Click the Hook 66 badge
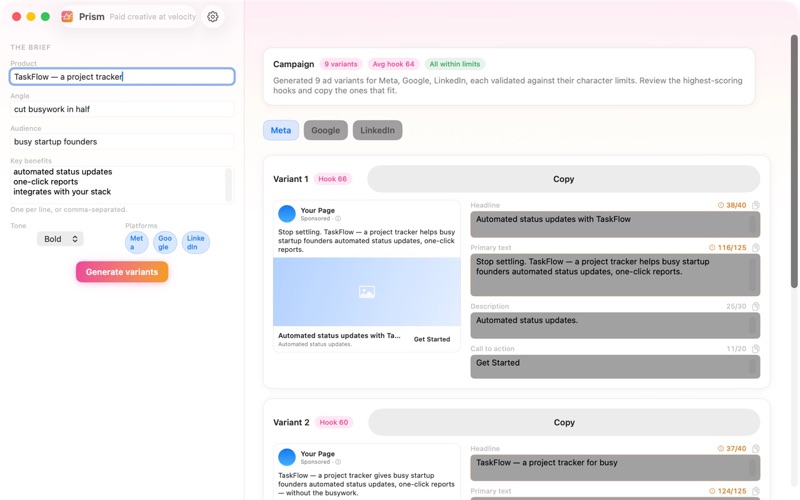800x500 pixels. [x=332, y=179]
